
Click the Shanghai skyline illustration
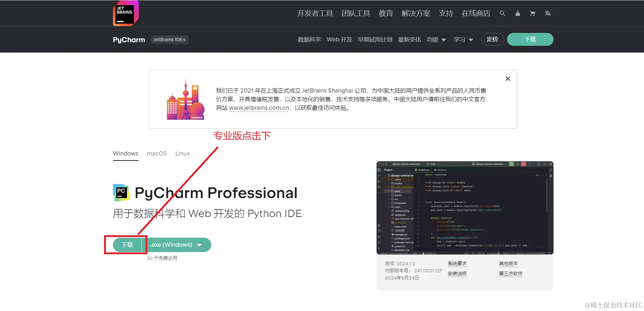186,99
